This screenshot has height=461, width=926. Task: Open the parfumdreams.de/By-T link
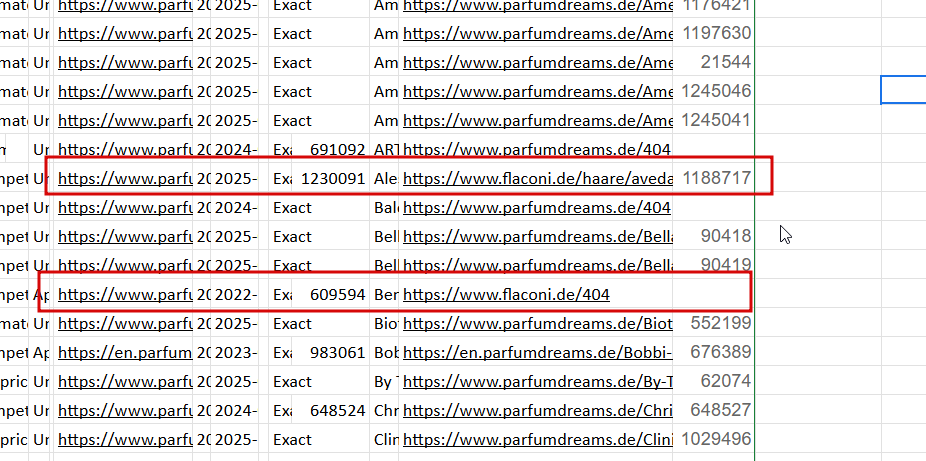click(537, 381)
